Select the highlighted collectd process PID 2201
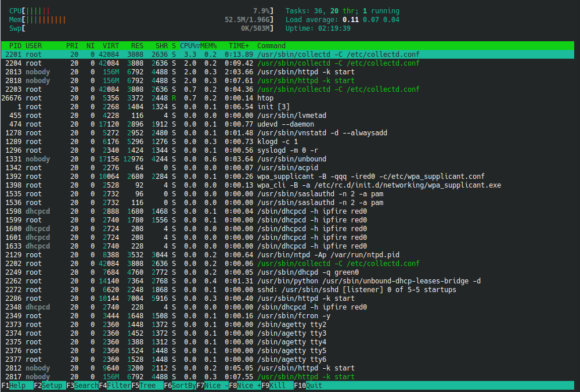This screenshot has width=580, height=392. pos(287,55)
